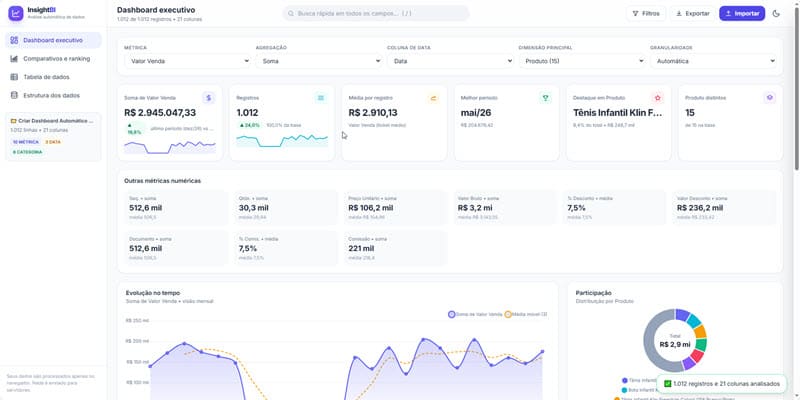Click the Valor Bruto R$ 3,2 mi tile
The width and height of the screenshot is (800, 400).
505,209
